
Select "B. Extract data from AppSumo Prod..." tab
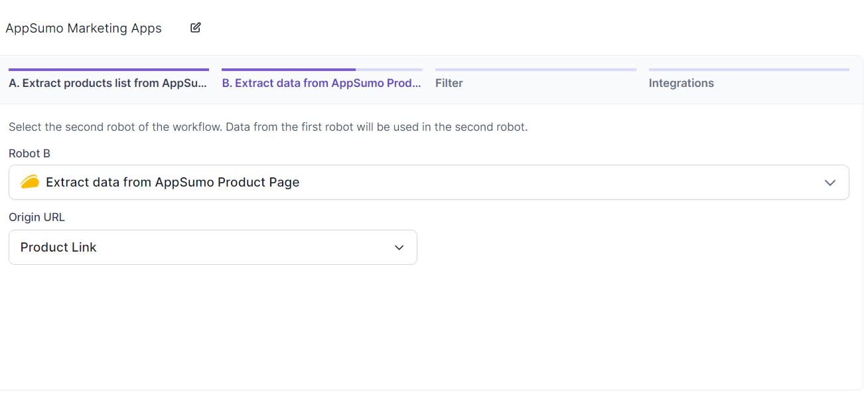pos(322,83)
